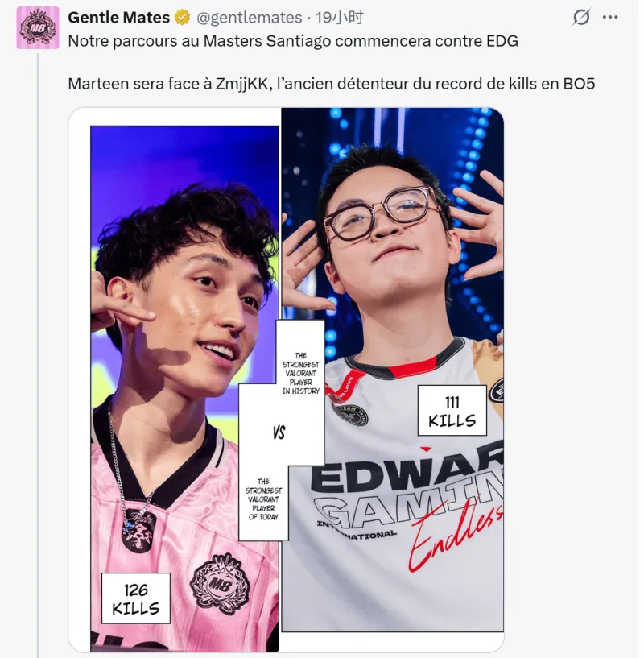Click the 126 KILLS label box

tap(136, 598)
